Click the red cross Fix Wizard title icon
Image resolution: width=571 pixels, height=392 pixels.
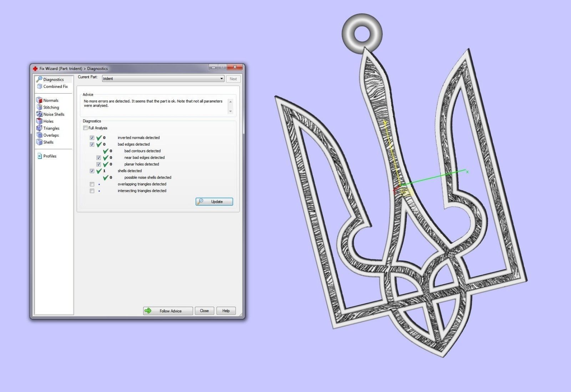(x=35, y=69)
